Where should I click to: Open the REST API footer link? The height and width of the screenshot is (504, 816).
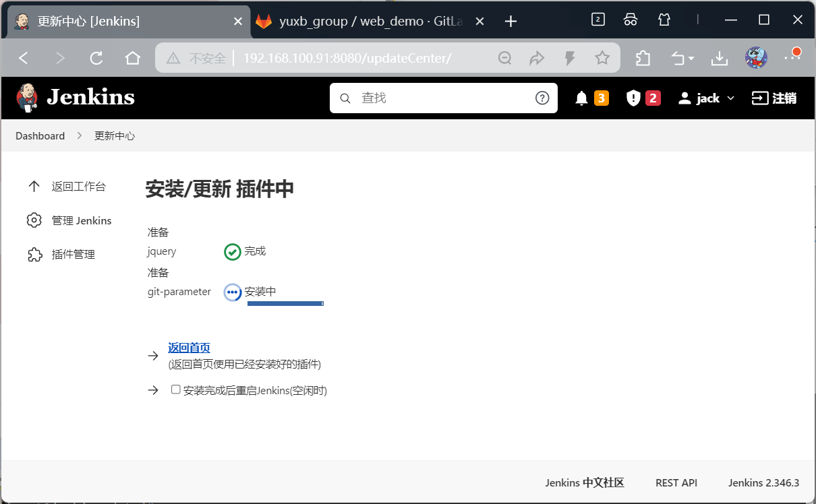coord(676,482)
